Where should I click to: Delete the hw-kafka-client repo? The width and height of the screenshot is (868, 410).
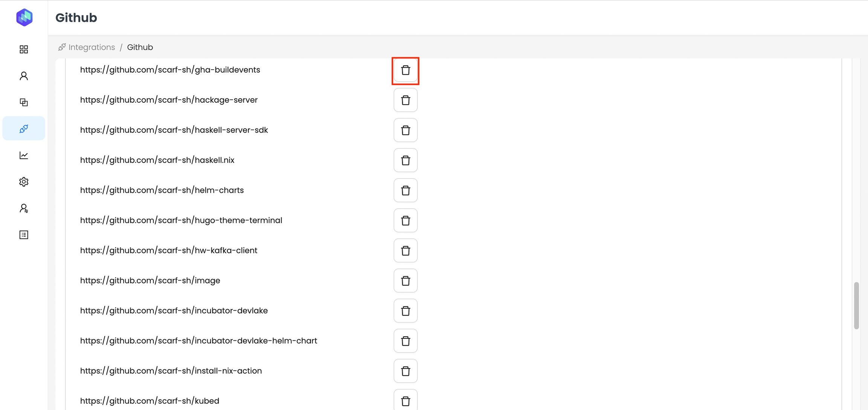[405, 251]
